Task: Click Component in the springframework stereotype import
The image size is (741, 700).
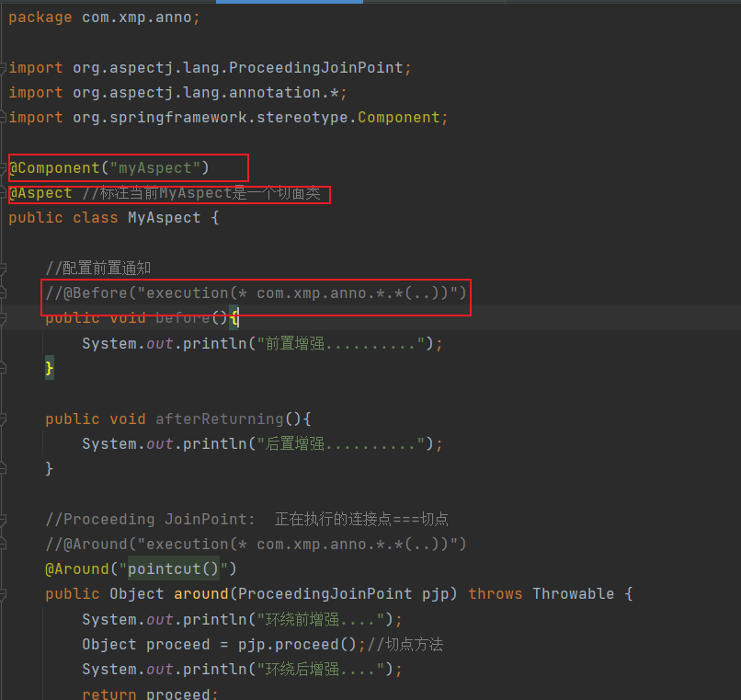Action: 399,118
